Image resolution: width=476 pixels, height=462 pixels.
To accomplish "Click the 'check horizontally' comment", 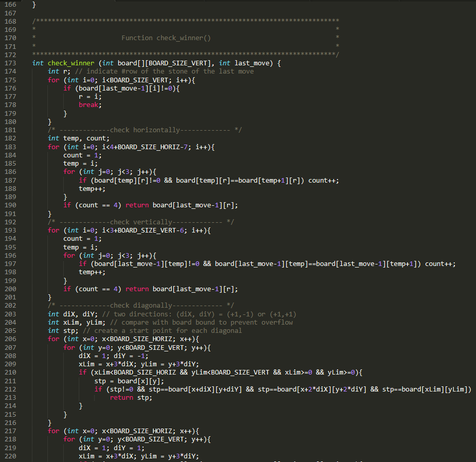I will (145, 130).
